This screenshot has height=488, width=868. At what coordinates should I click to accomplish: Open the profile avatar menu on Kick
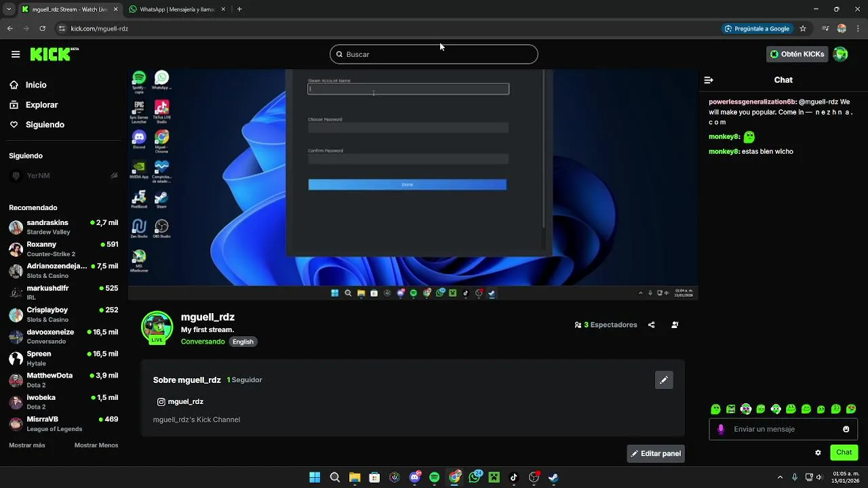[x=840, y=54]
